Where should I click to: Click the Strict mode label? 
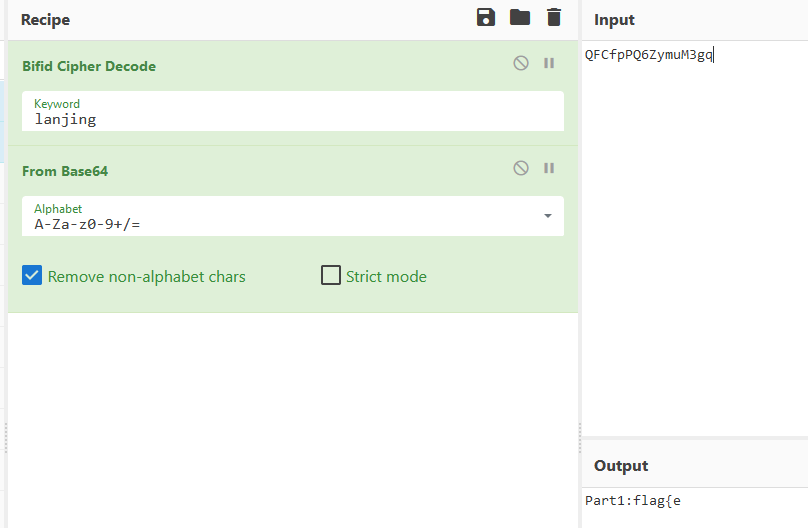click(x=386, y=277)
